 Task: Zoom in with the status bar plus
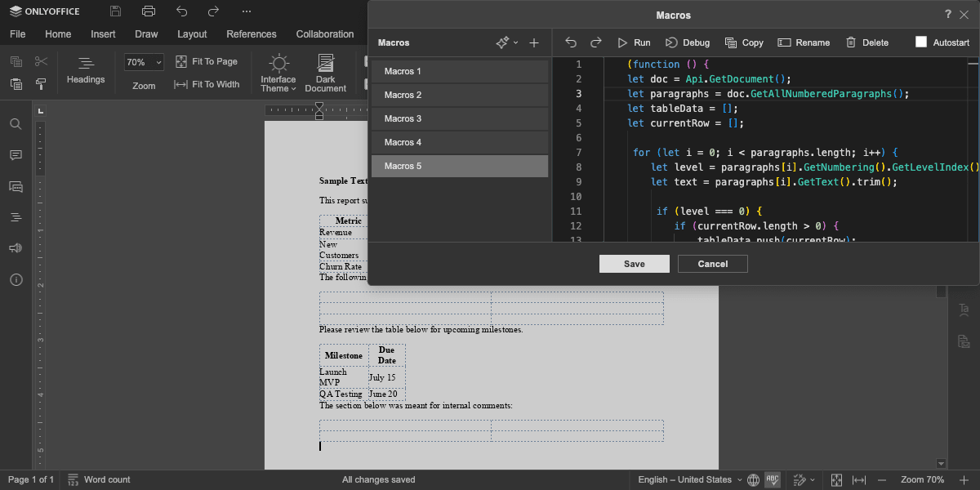pos(964,479)
